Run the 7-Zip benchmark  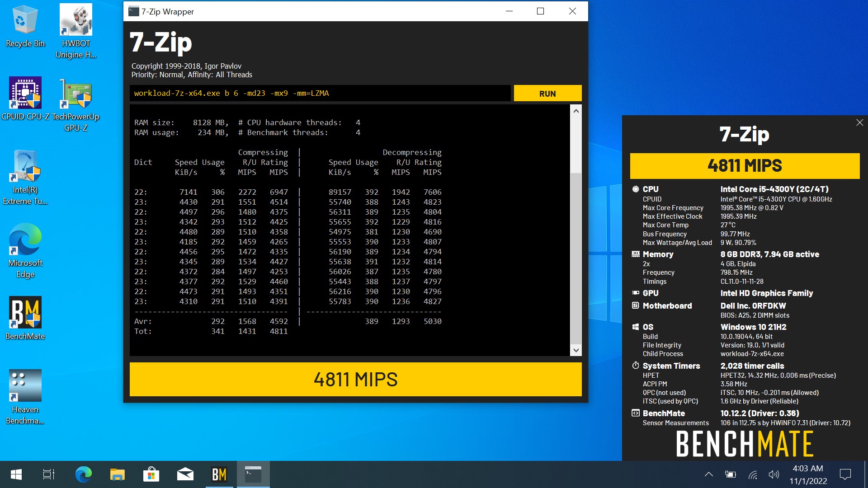coord(547,94)
